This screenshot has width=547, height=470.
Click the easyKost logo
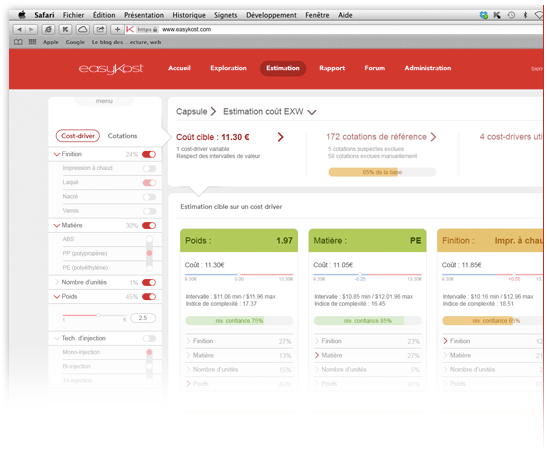[x=111, y=68]
